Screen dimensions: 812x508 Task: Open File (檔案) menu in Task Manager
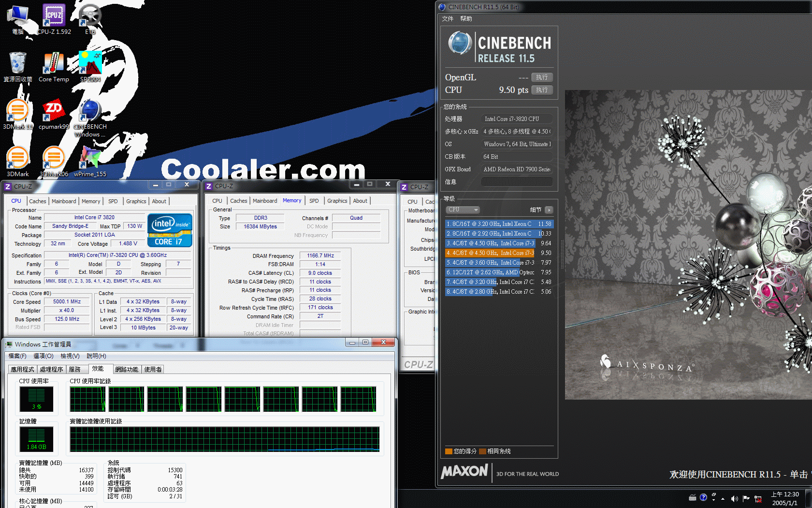point(17,356)
